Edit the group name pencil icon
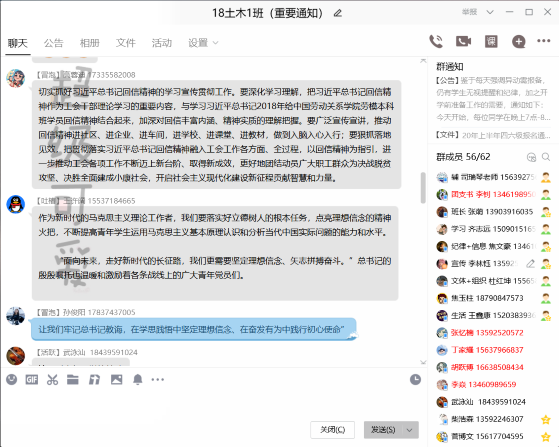559x447 pixels. coord(338,14)
